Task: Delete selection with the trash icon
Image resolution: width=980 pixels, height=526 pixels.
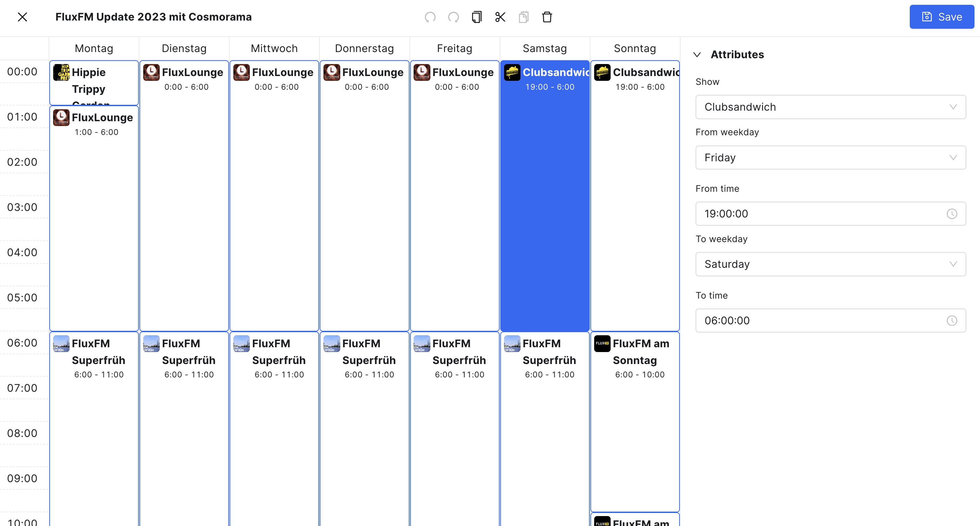Action: tap(547, 17)
